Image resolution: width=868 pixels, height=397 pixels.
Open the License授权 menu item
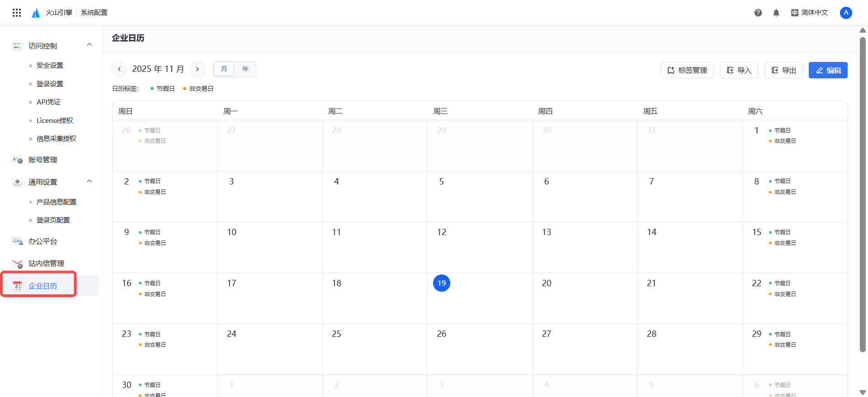point(55,121)
